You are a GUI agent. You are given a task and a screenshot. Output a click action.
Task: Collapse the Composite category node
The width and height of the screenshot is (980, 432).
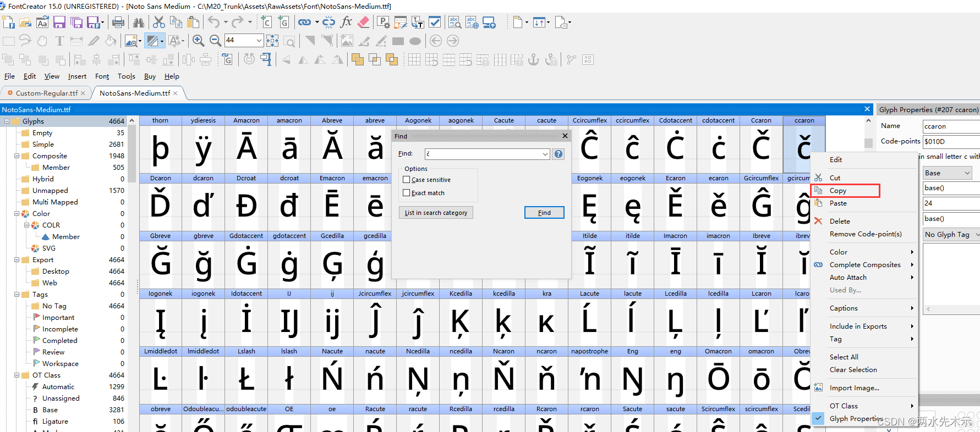point(17,156)
